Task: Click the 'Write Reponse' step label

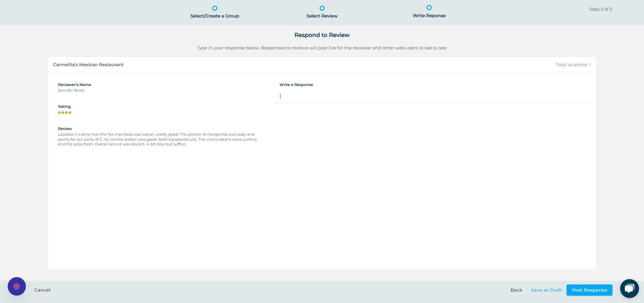Action: point(429,15)
